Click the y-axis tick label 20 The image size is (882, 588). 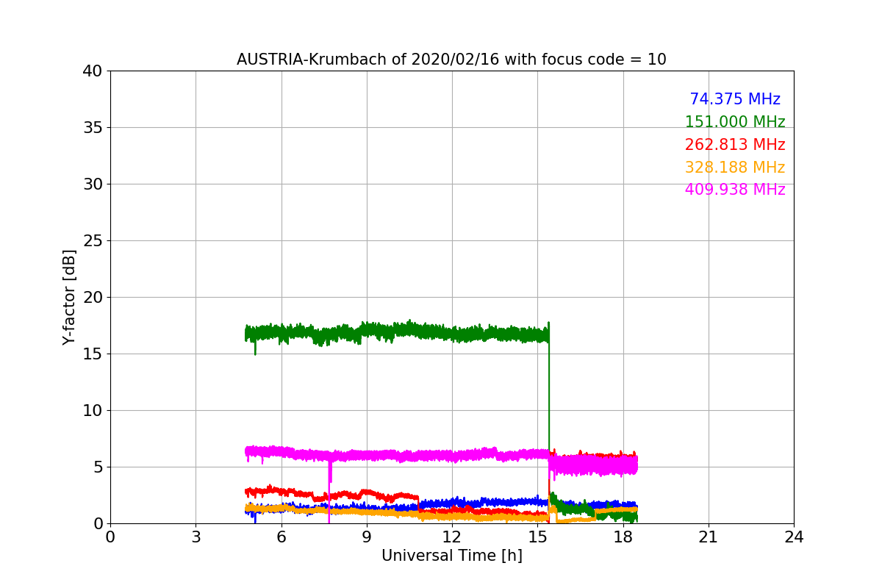point(93,298)
